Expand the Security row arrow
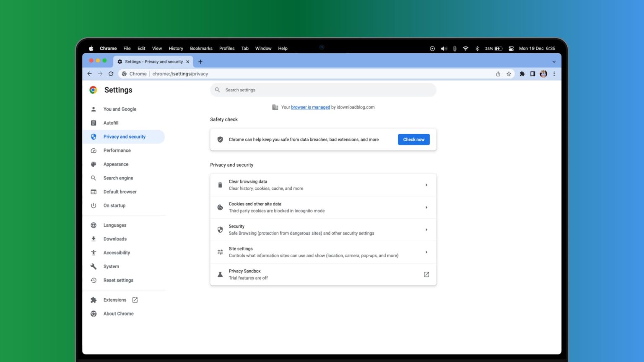 pos(426,230)
